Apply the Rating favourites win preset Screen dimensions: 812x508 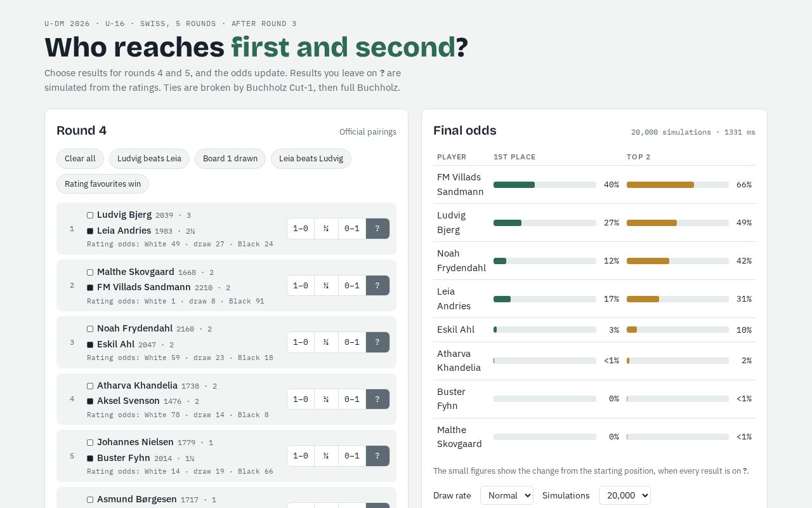click(103, 184)
